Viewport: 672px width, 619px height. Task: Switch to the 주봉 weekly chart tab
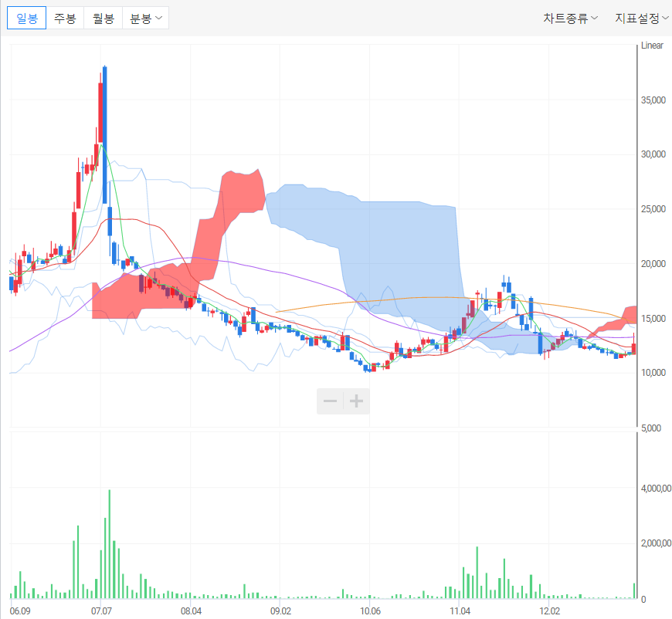[65, 18]
